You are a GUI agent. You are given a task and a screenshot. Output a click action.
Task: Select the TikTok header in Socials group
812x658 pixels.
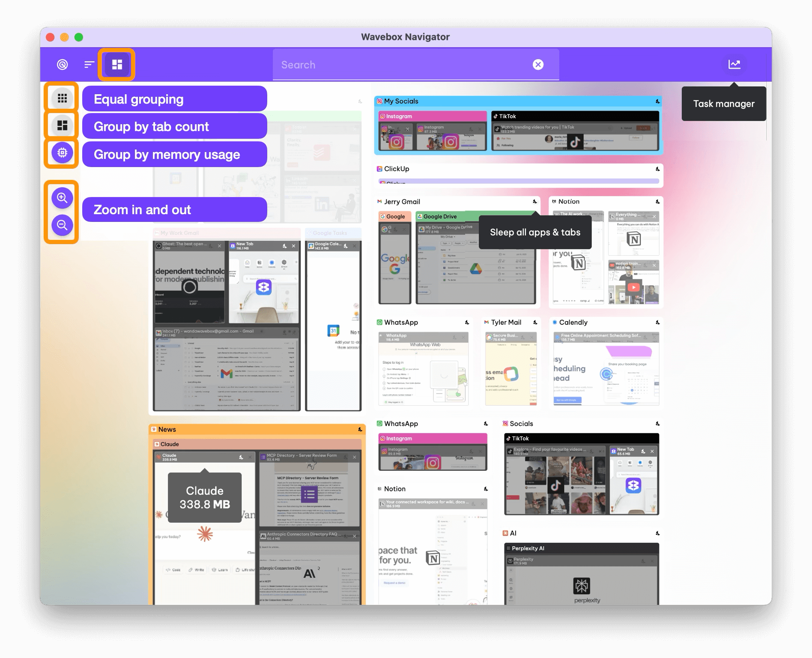582,439
